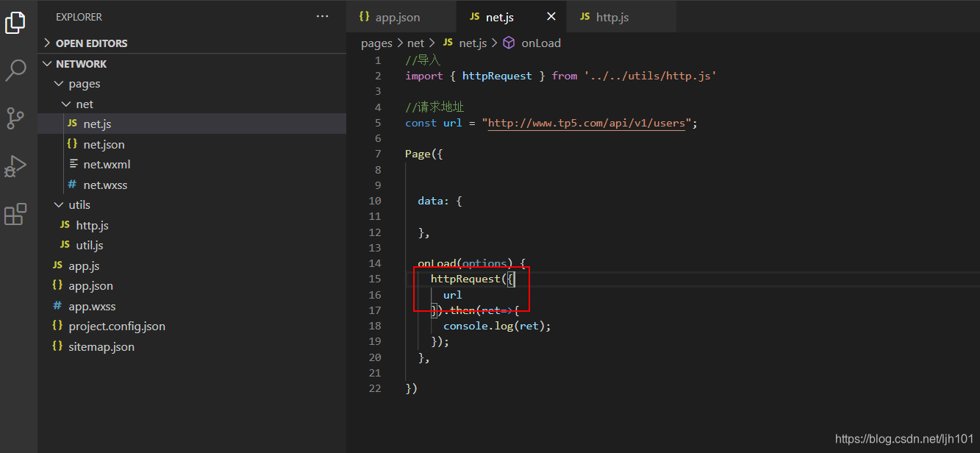Click the url shorthand property on line 16

pos(453,295)
